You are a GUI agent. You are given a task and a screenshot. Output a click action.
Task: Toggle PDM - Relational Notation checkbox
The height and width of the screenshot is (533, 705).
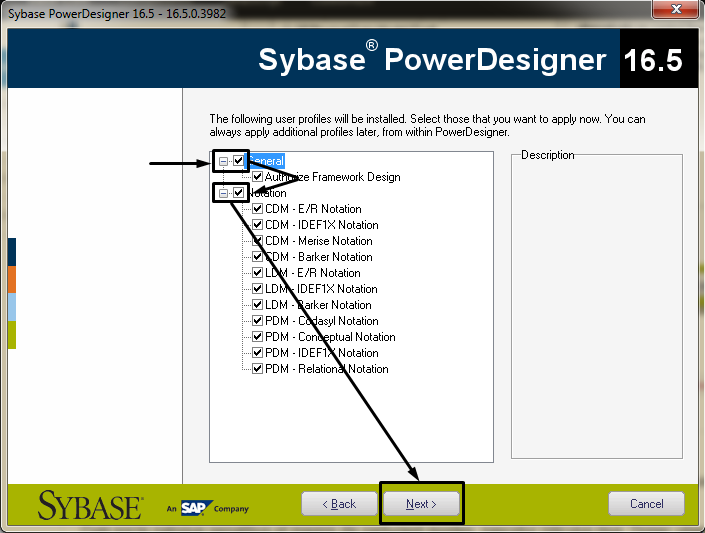257,369
